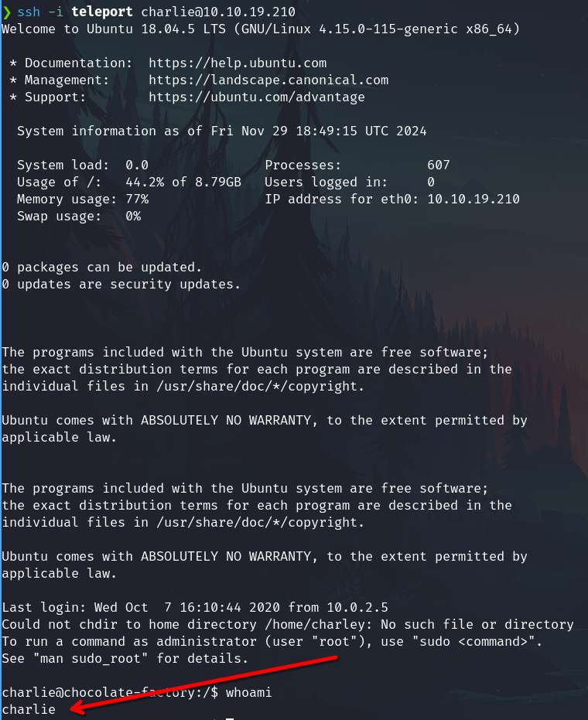Viewport: 588px width, 720px height.
Task: Click the Memory usage 77% value
Action: 137,199
